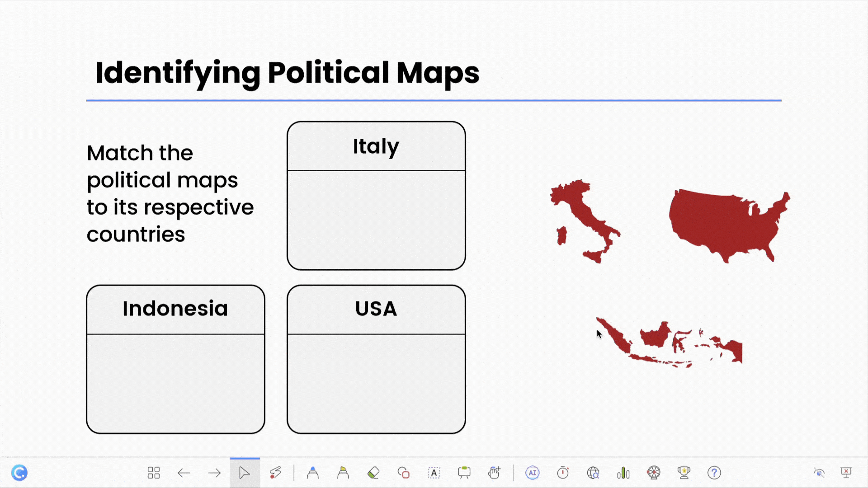868x488 pixels.
Task: Launch the embedded web browser
Action: [593, 473]
